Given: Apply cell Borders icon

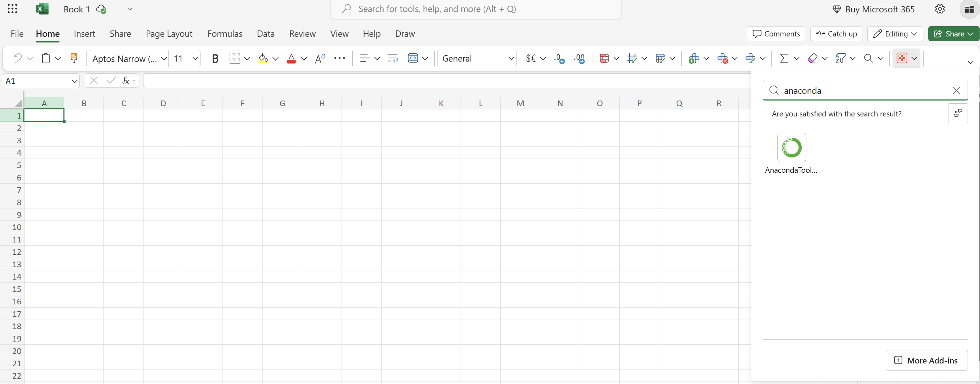Looking at the screenshot, I should [235, 58].
